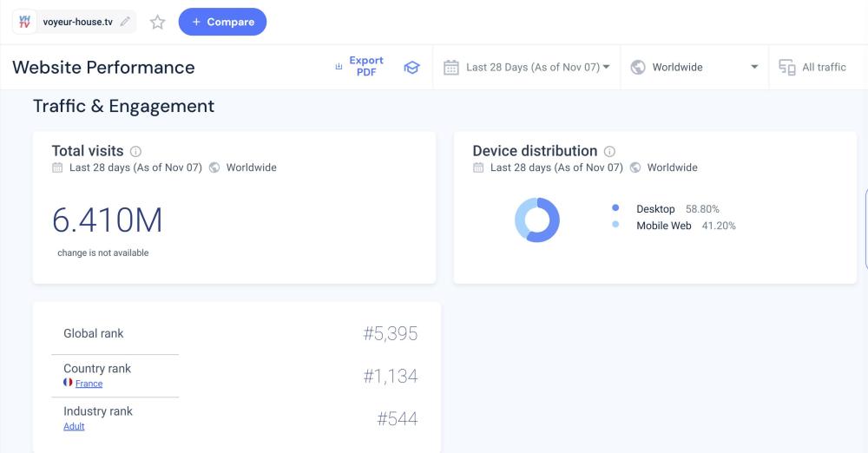Click the device distribution donut chart
Viewport: 868px width, 453px height.
537,220
